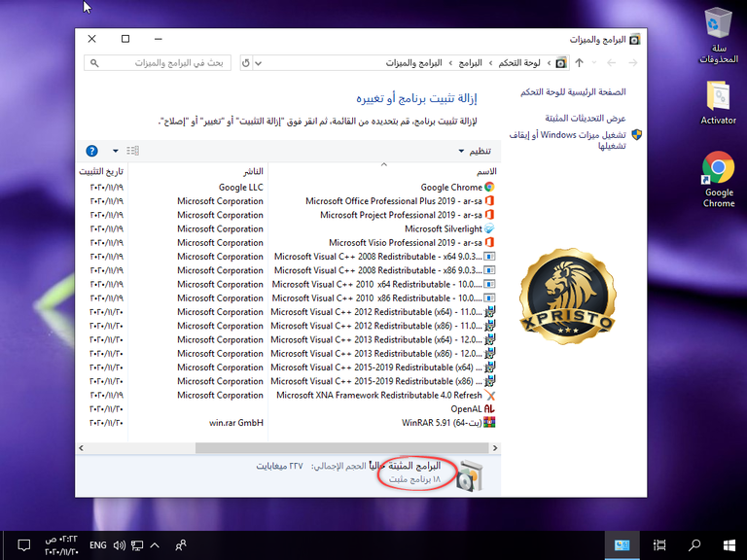Select win.rar GmbH publisher text
This screenshot has height=560, width=747.
tap(236, 422)
